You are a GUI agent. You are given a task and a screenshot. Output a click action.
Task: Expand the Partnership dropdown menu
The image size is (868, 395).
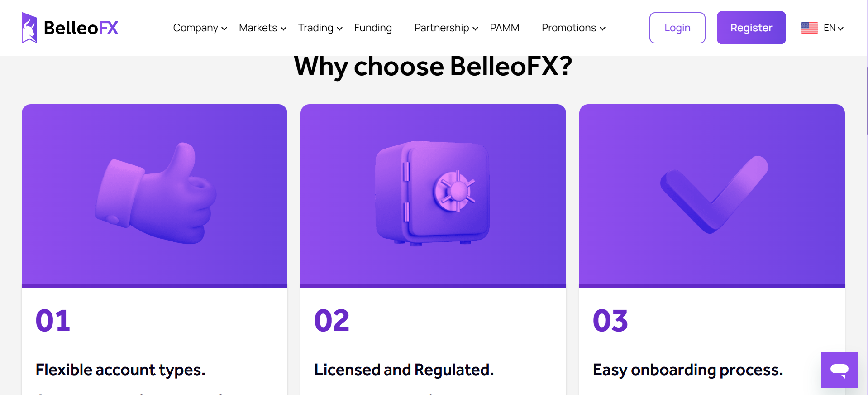point(446,28)
